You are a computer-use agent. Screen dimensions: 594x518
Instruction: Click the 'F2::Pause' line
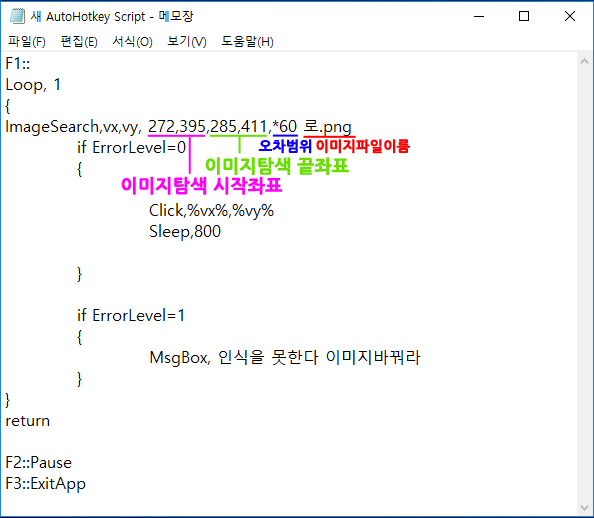[38, 463]
